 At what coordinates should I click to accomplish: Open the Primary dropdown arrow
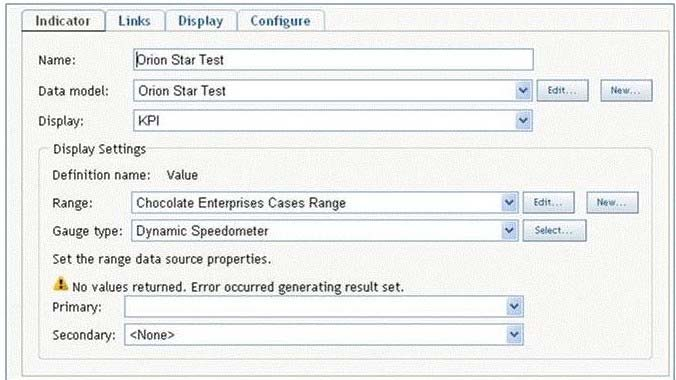(514, 307)
